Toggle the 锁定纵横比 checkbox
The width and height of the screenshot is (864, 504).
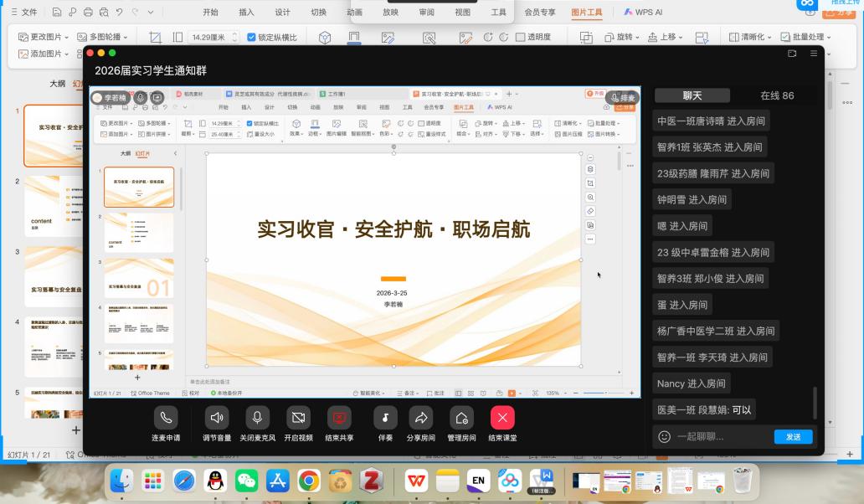(252, 38)
